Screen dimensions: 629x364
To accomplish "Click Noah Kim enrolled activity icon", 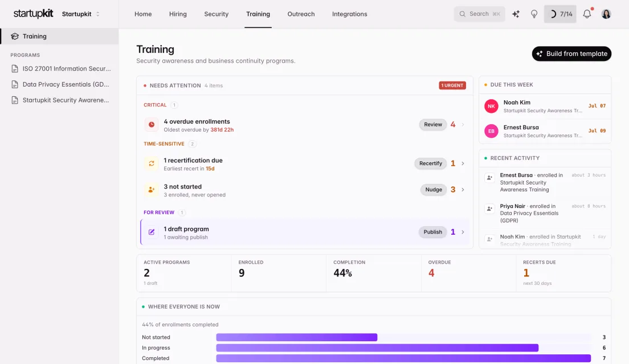I will (x=489, y=239).
